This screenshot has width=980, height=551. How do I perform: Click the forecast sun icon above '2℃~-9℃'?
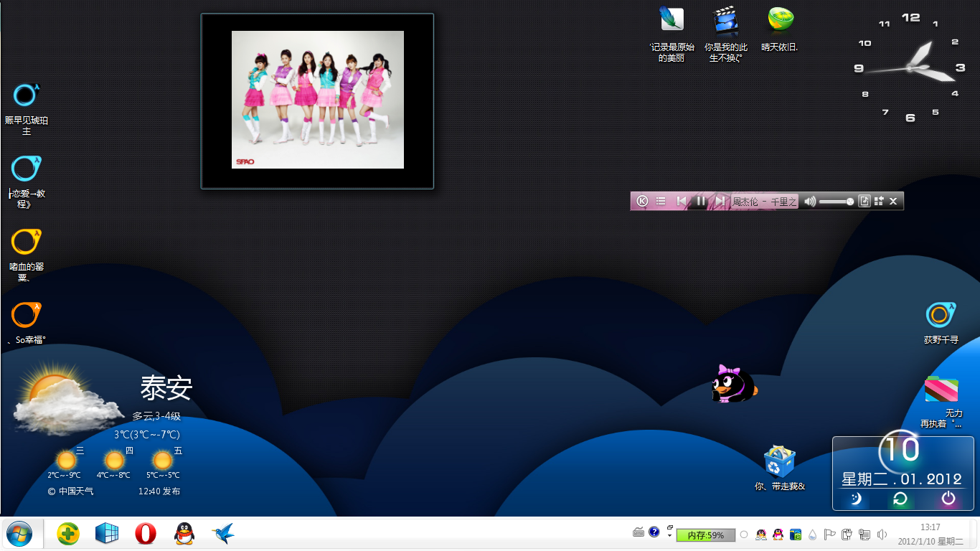pyautogui.click(x=66, y=460)
